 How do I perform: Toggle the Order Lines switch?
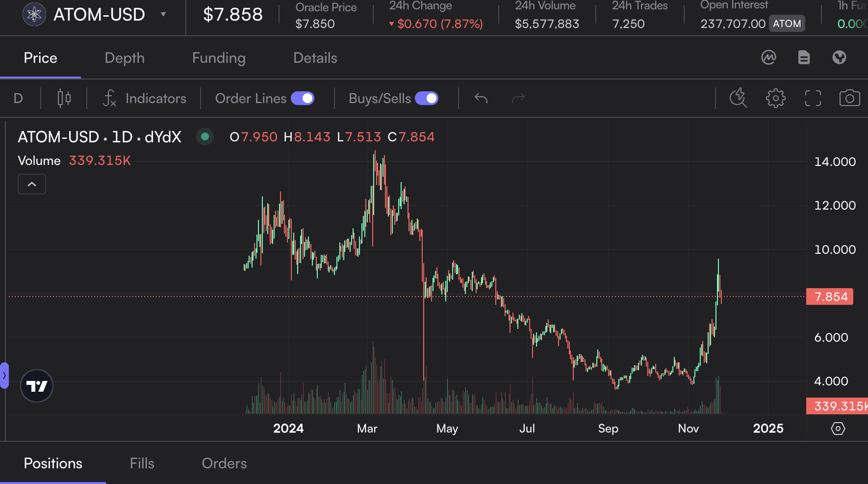pyautogui.click(x=303, y=98)
